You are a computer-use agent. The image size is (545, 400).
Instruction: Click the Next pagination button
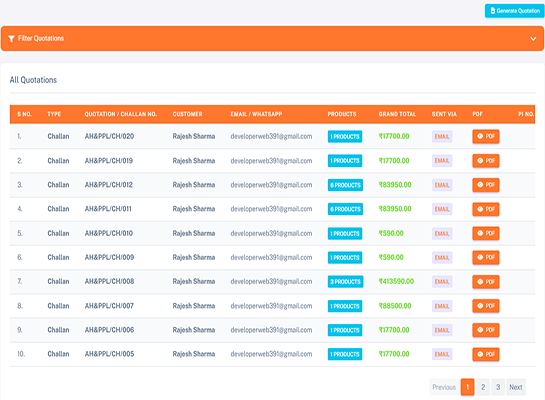click(x=516, y=387)
